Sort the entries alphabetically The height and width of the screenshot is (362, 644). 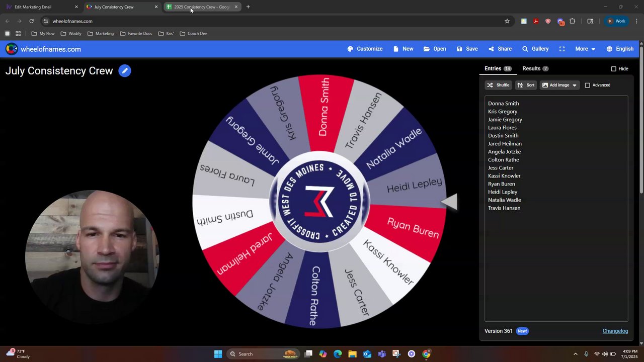pyautogui.click(x=526, y=85)
